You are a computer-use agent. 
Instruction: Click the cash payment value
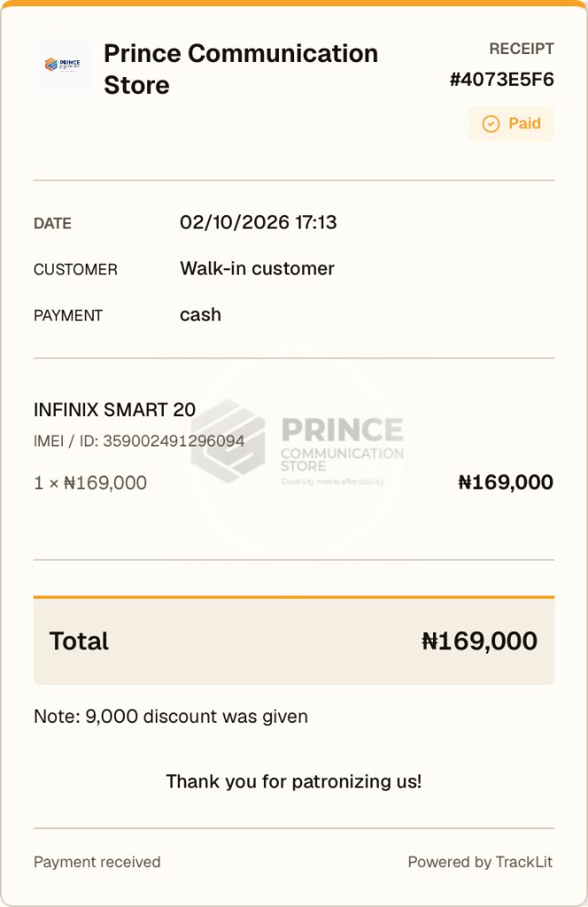pos(200,314)
